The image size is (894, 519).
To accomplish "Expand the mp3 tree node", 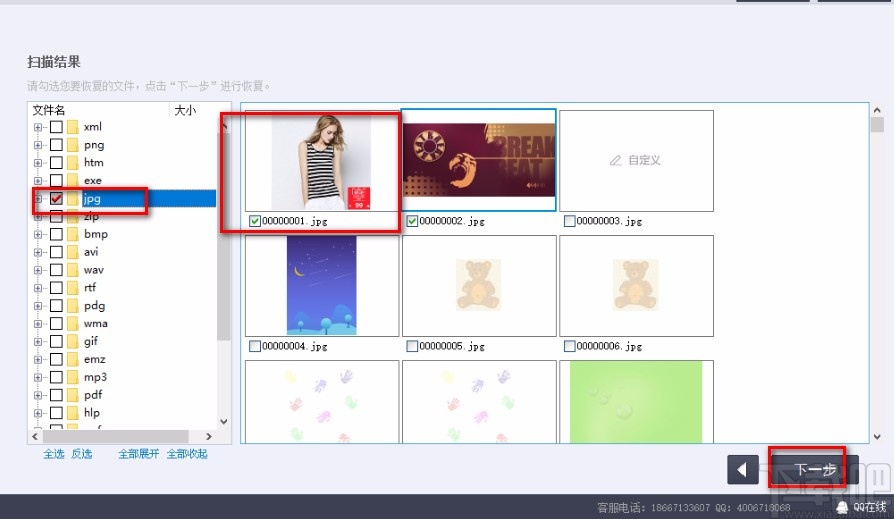I will point(38,378).
